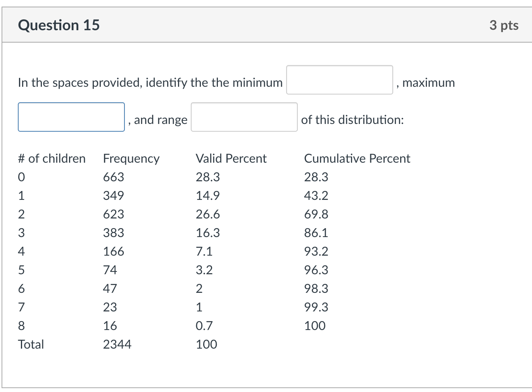The image size is (532, 392).
Task: Click the # of children column header
Action: [x=52, y=158]
